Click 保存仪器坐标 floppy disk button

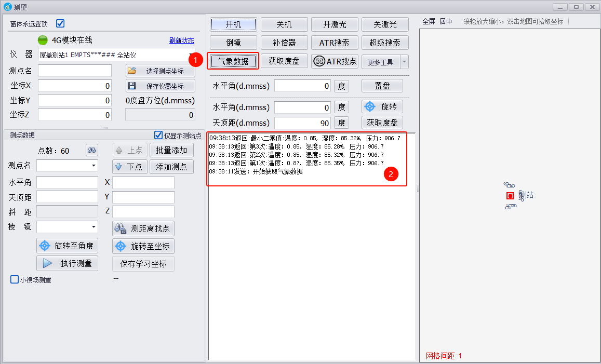tap(160, 86)
